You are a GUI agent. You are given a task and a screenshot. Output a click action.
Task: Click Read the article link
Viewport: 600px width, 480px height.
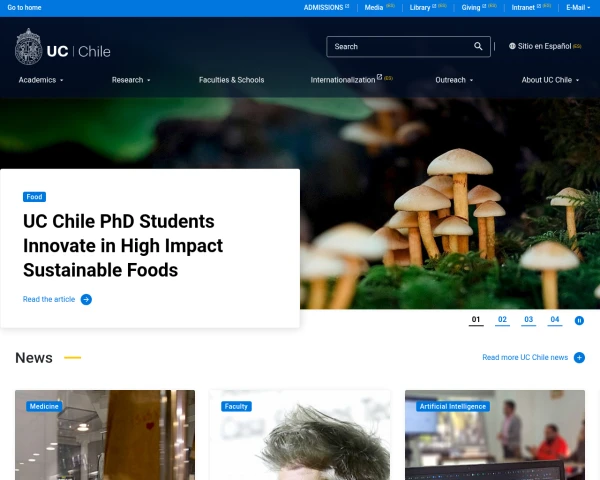[49, 299]
